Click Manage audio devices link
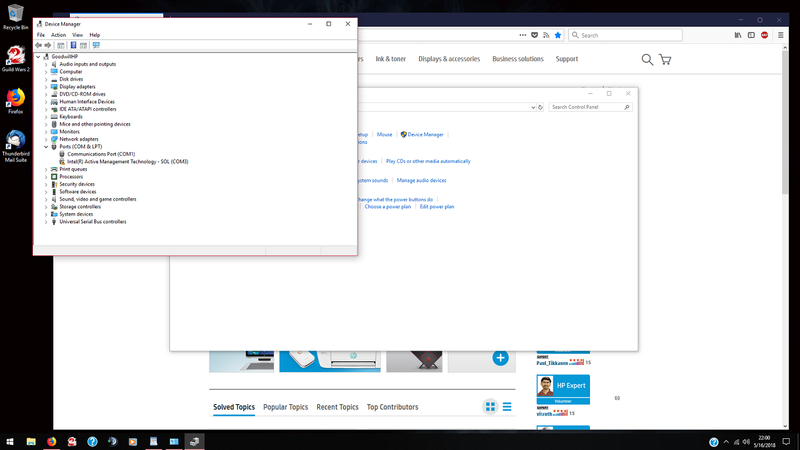 click(421, 181)
